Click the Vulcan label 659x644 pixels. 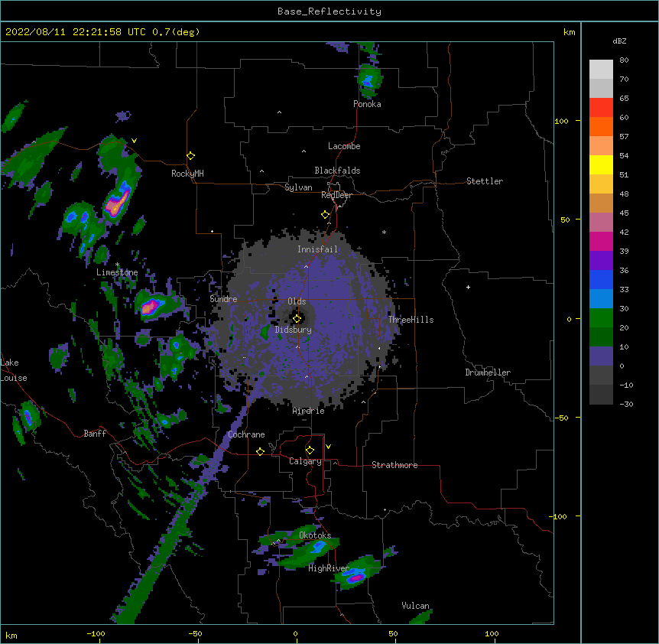point(415,606)
